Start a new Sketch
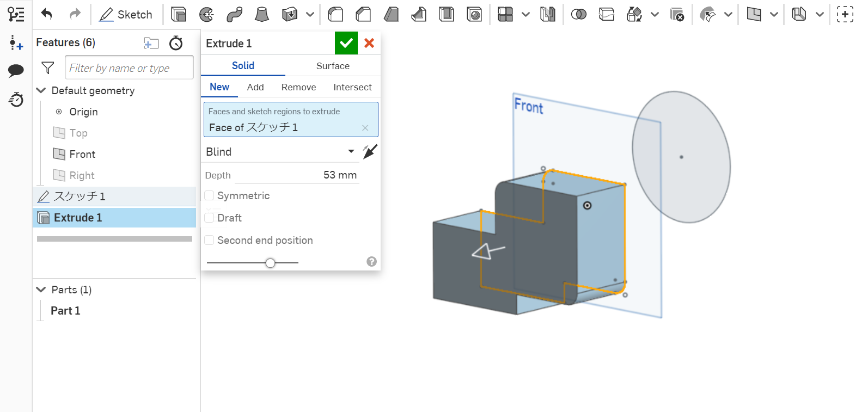868x412 pixels. (126, 15)
